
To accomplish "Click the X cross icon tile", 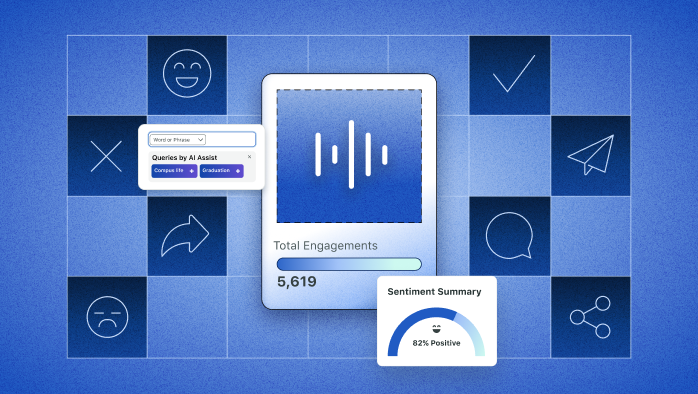I will (x=107, y=156).
